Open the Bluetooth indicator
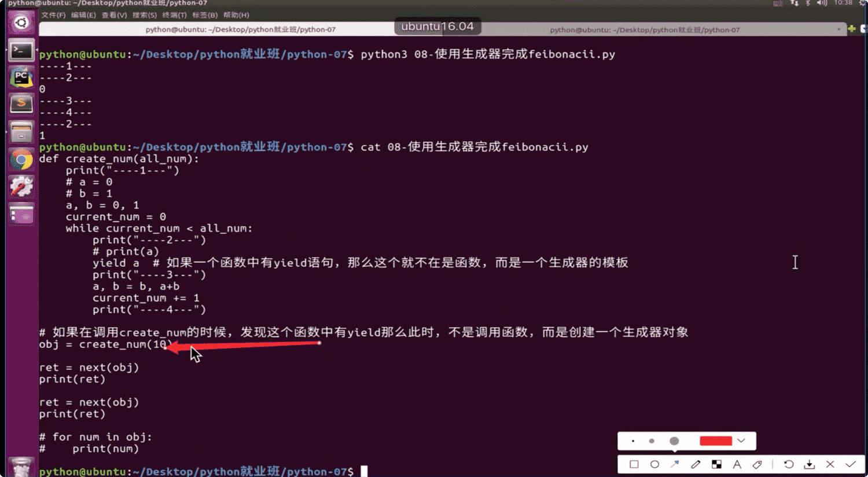The width and height of the screenshot is (868, 477). [x=808, y=3]
